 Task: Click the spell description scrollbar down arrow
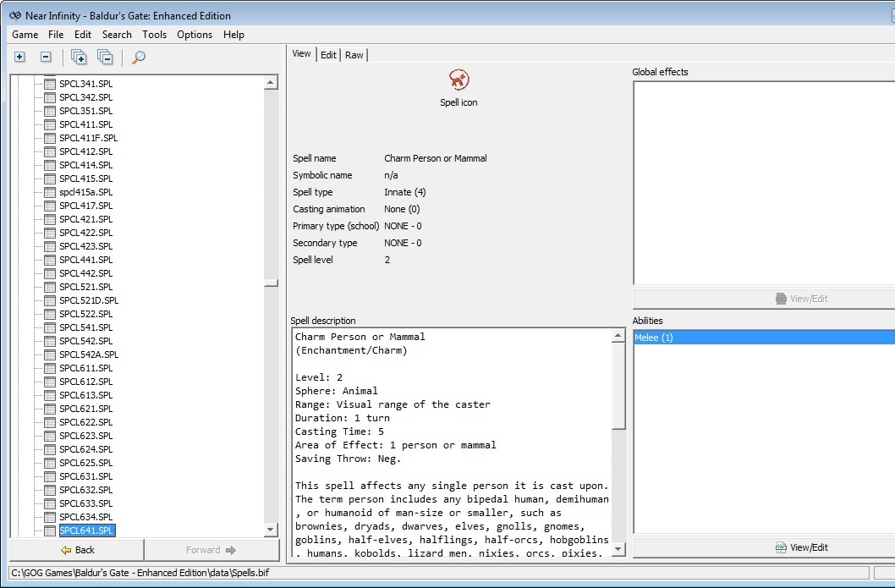(618, 549)
